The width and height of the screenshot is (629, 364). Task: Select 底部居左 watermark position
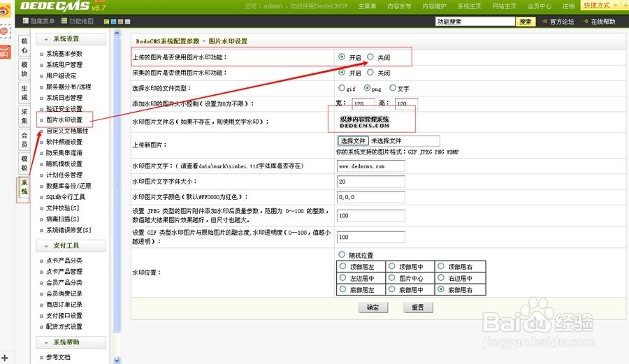coord(342,289)
